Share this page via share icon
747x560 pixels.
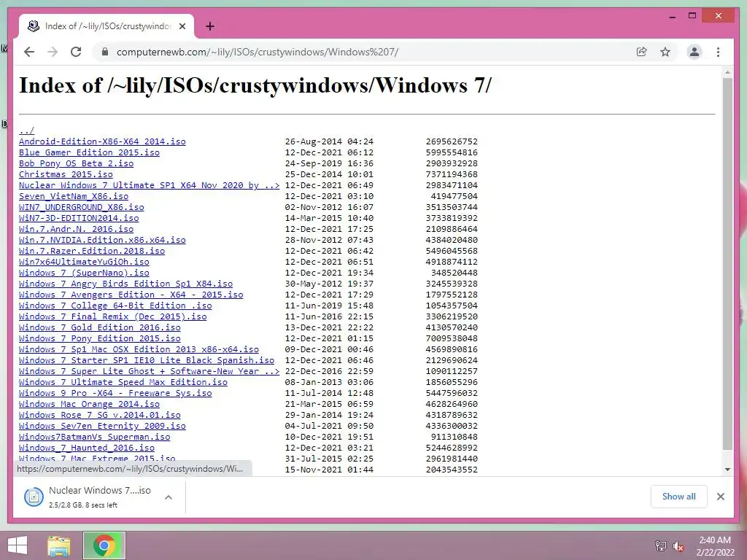tap(642, 52)
